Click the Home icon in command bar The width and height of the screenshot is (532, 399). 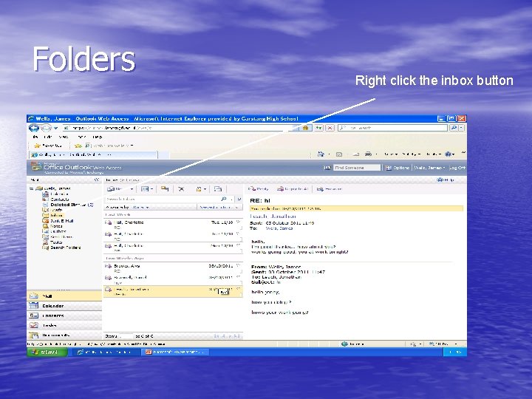click(321, 154)
